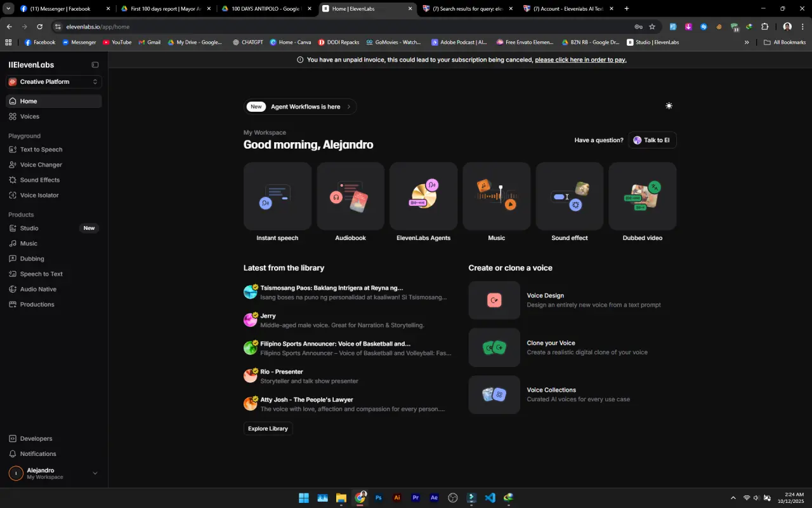The height and width of the screenshot is (508, 812).
Task: Open Rio - Presenter voice entry
Action: 348,376
